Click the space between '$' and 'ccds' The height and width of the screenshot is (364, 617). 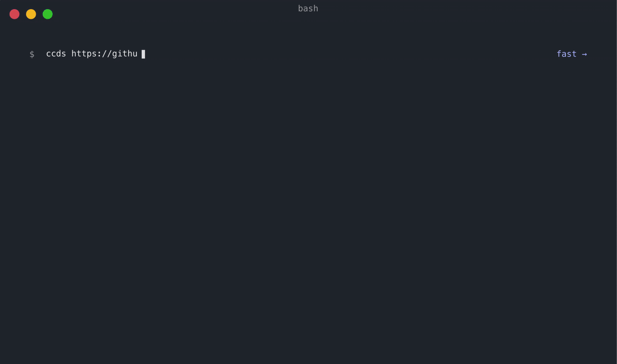point(40,54)
